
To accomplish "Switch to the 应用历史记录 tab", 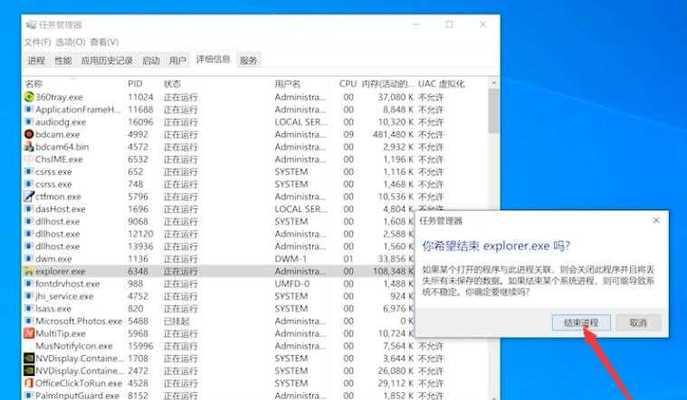I will (107, 60).
